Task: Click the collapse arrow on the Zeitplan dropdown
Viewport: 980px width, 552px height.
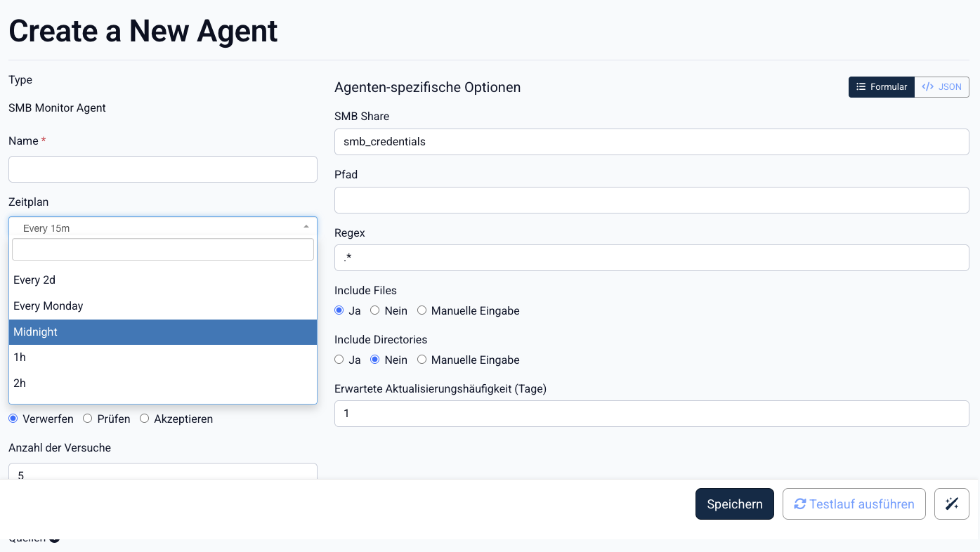Action: 306,226
